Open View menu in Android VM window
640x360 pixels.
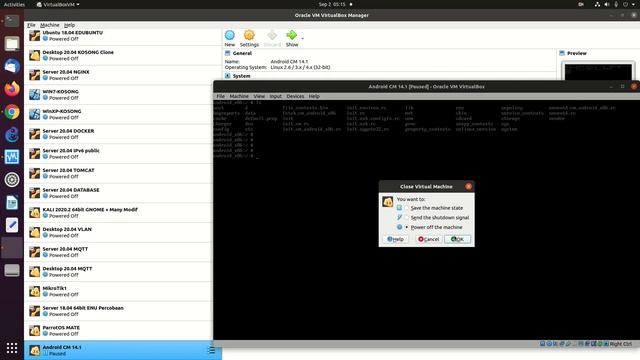pyautogui.click(x=259, y=96)
